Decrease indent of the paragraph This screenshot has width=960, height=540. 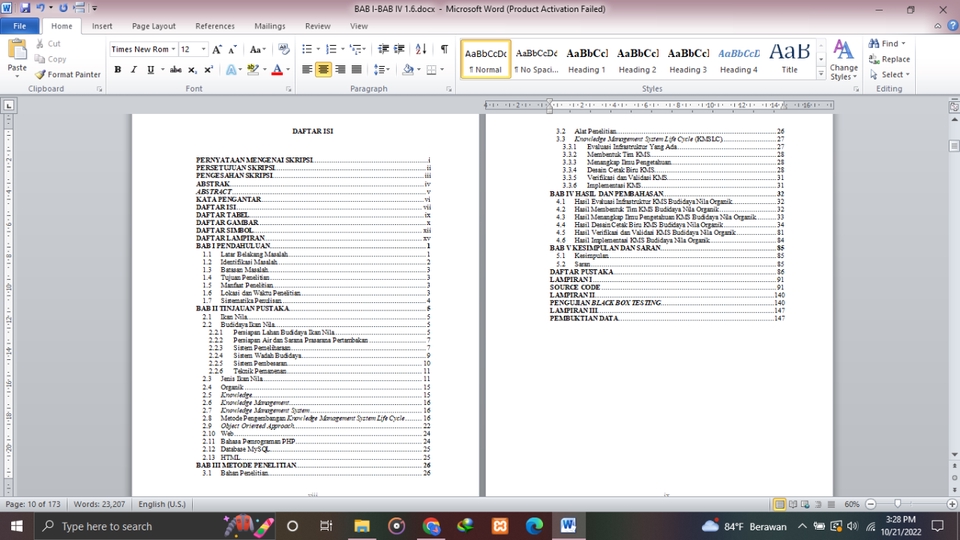click(383, 49)
